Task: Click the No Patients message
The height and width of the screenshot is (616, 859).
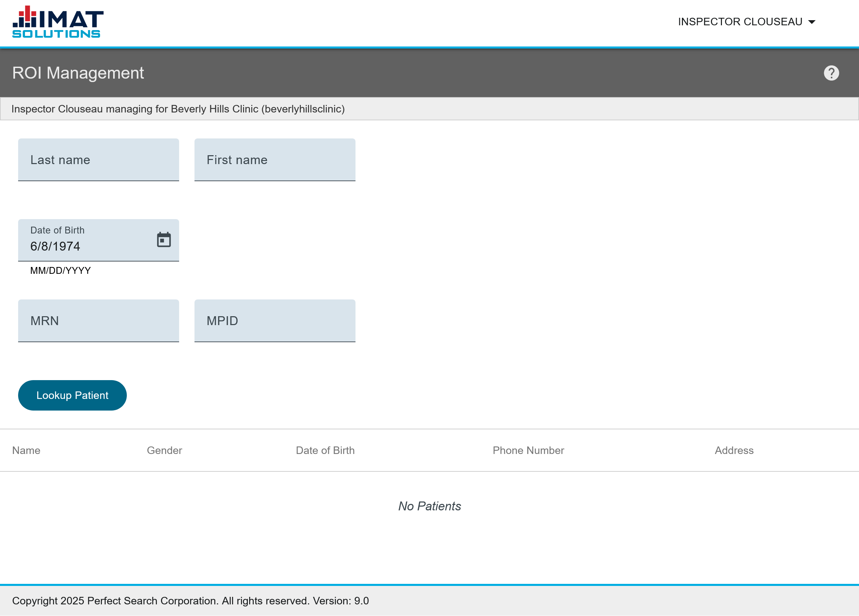Action: (x=429, y=506)
